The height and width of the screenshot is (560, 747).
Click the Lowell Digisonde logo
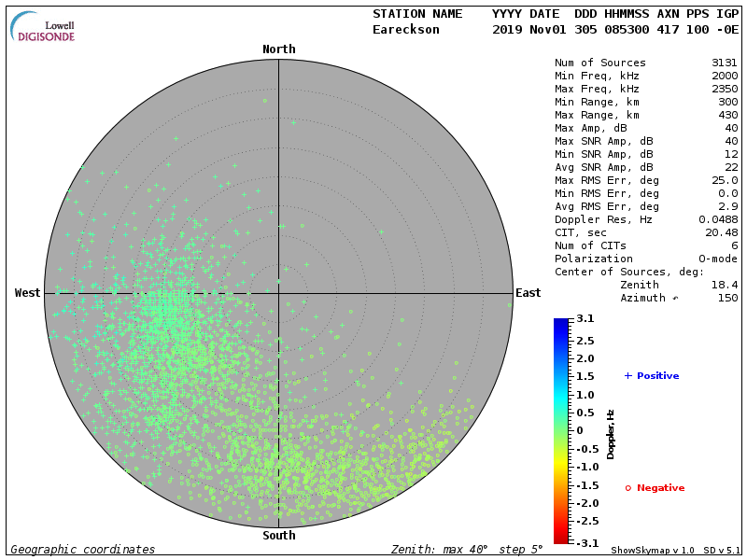tap(44, 26)
